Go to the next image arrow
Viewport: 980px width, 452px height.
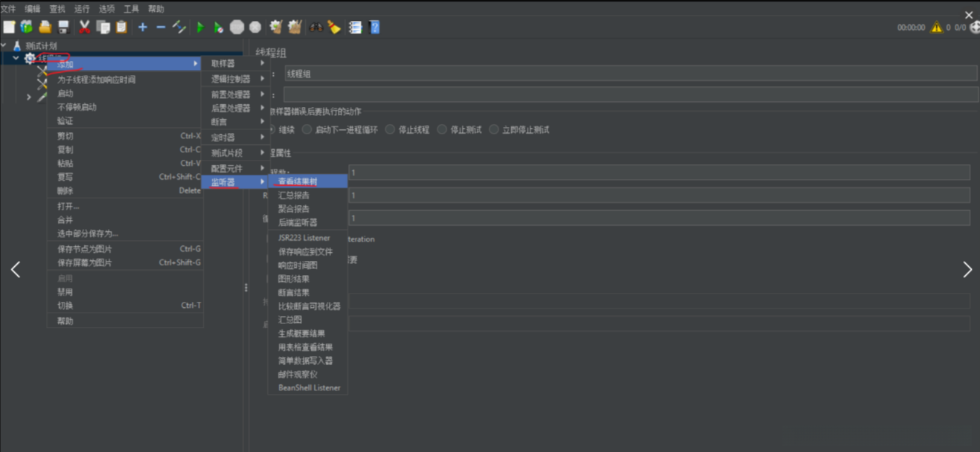(967, 270)
